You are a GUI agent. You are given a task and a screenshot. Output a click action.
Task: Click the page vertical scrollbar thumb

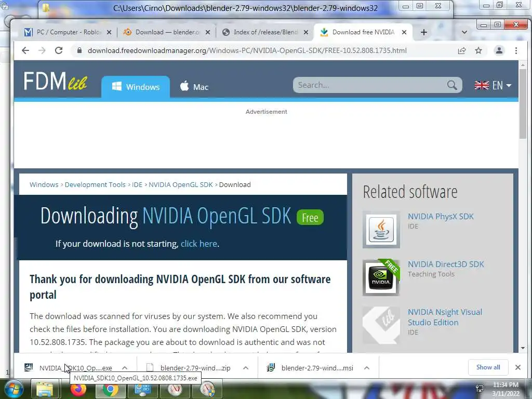[523, 103]
